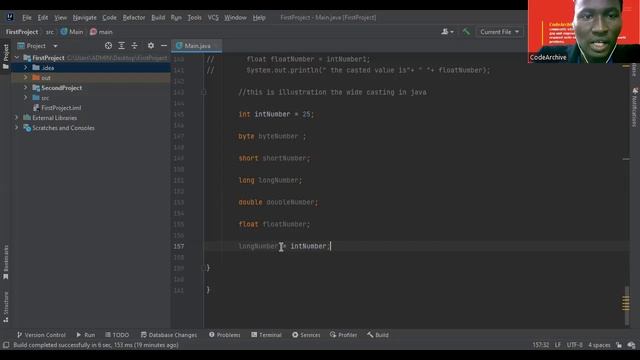Open the VCS menu

(213, 18)
